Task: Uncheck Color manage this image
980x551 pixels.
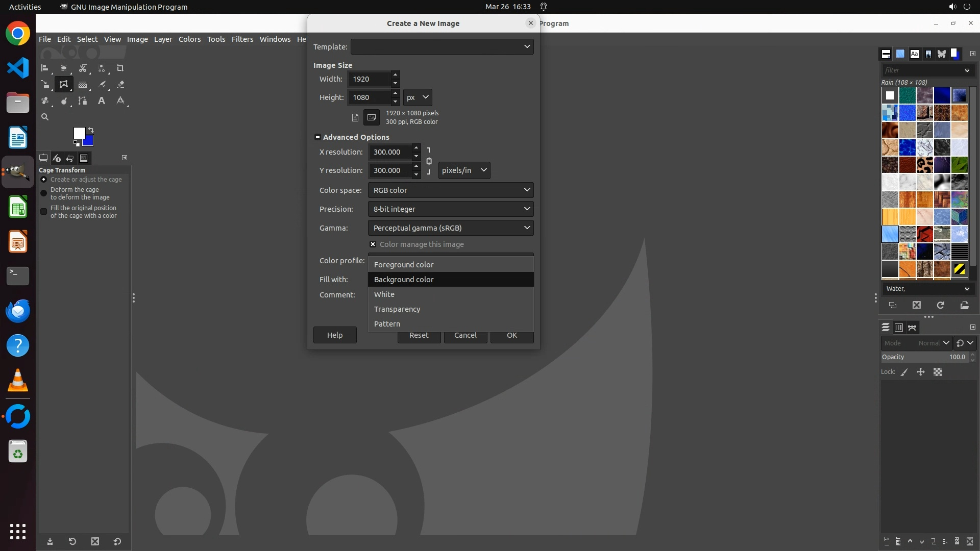Action: (373, 244)
